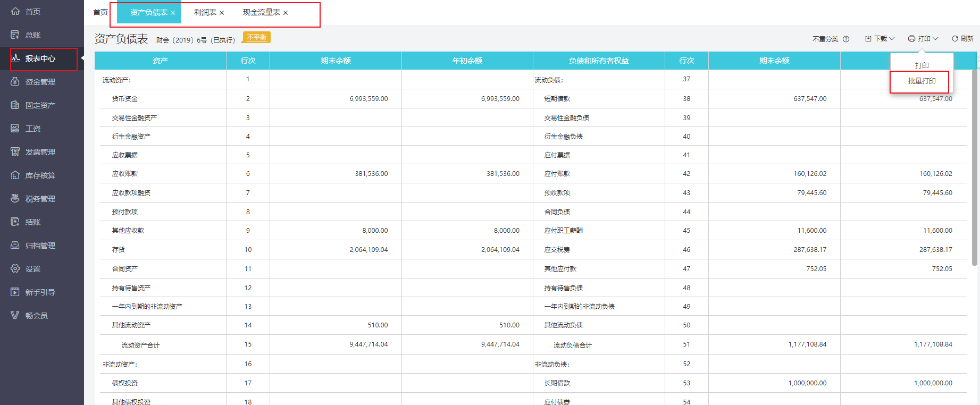Open the 工资 payroll sidebar icon
Image resolution: width=980 pixels, height=405 pixels.
point(15,128)
